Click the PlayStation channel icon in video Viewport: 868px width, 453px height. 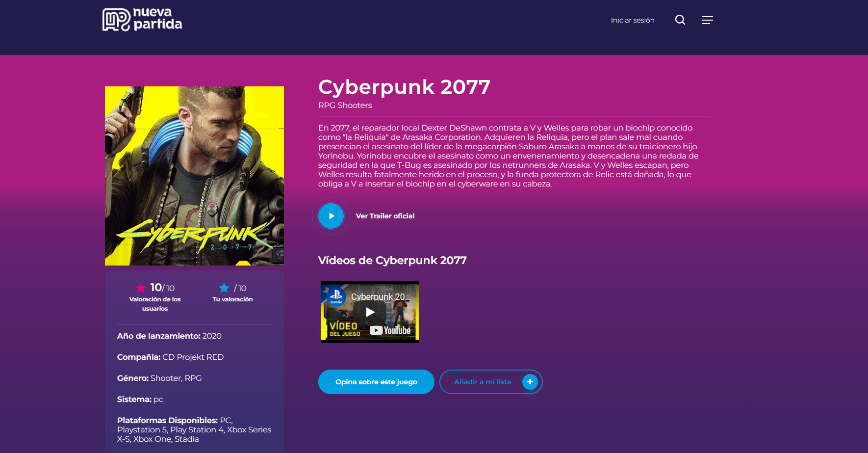tap(336, 295)
